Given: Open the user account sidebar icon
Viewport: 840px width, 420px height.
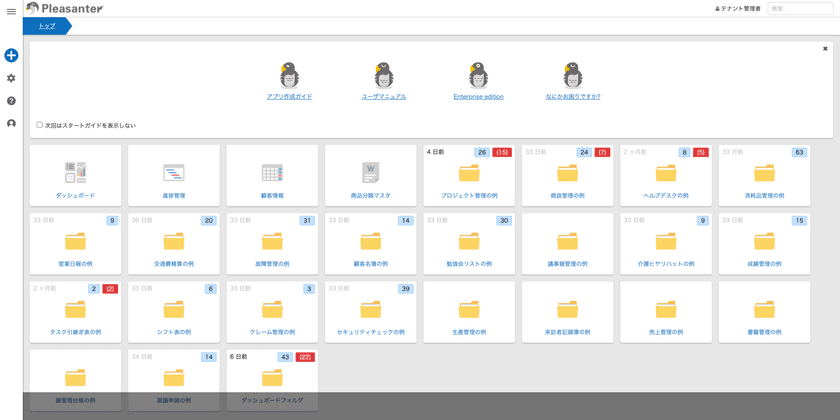Looking at the screenshot, I should click(11, 124).
